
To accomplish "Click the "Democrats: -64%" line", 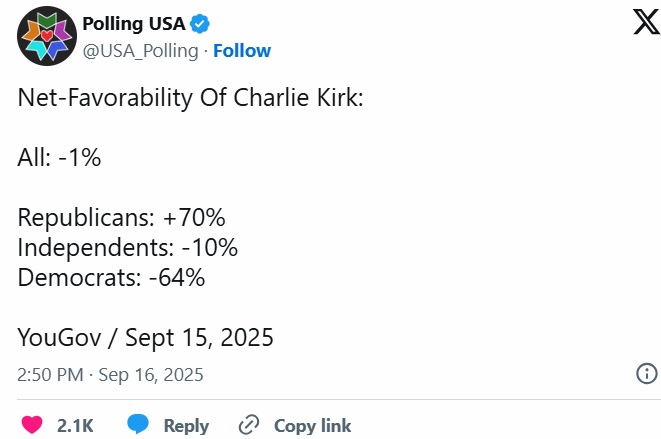I will coord(111,277).
